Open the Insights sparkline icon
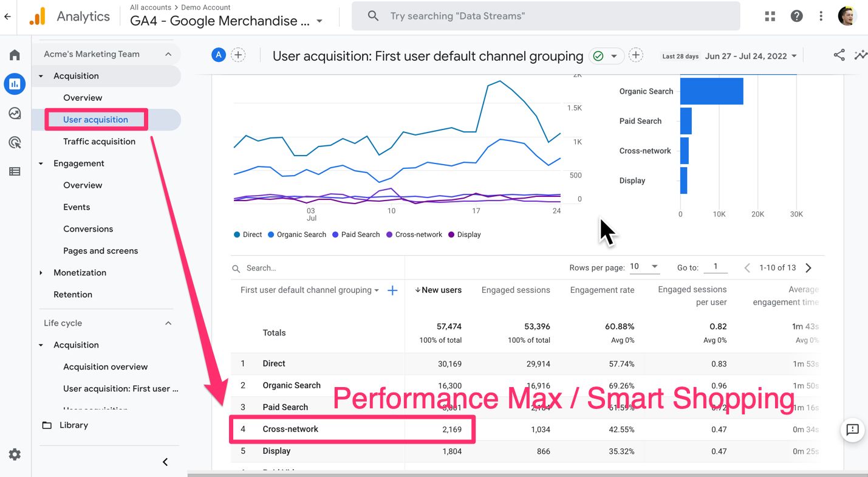Viewport: 868px width, 477px height. click(861, 55)
